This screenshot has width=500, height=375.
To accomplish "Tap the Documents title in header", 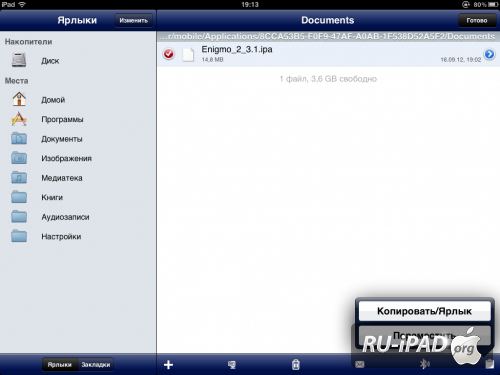I will pyautogui.click(x=328, y=20).
